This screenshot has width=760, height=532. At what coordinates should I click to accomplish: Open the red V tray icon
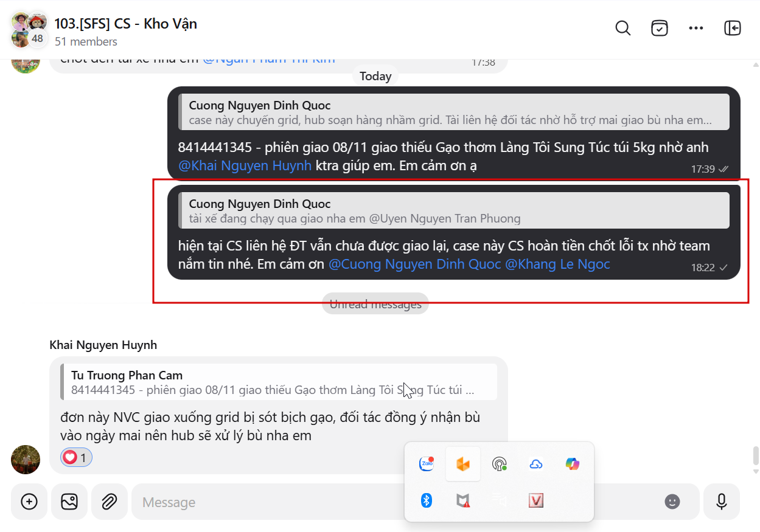pyautogui.click(x=536, y=500)
